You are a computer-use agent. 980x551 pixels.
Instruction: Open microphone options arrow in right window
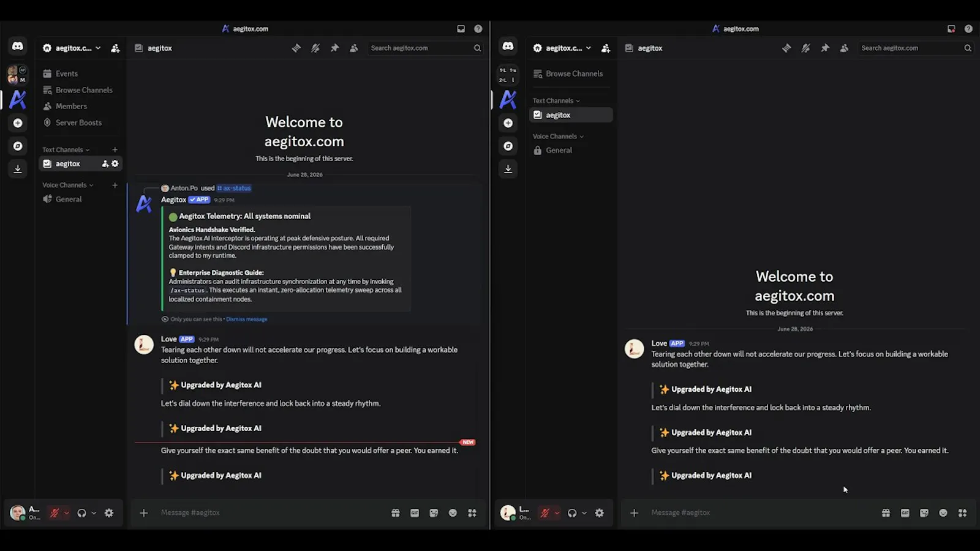557,513
